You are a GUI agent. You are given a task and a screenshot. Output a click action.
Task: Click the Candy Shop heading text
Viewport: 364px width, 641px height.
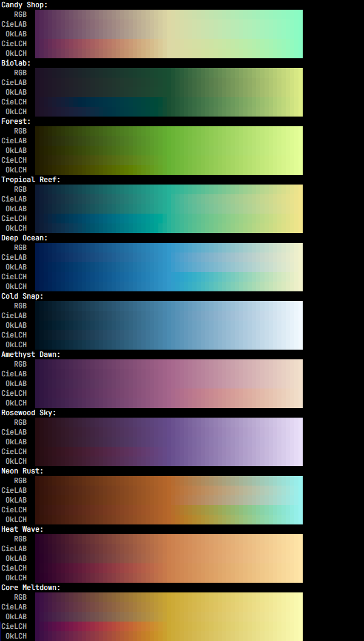pos(24,5)
